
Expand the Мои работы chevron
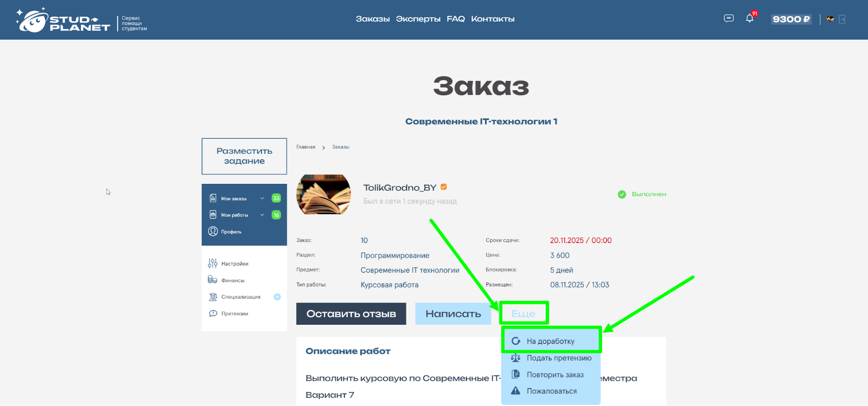click(x=262, y=215)
